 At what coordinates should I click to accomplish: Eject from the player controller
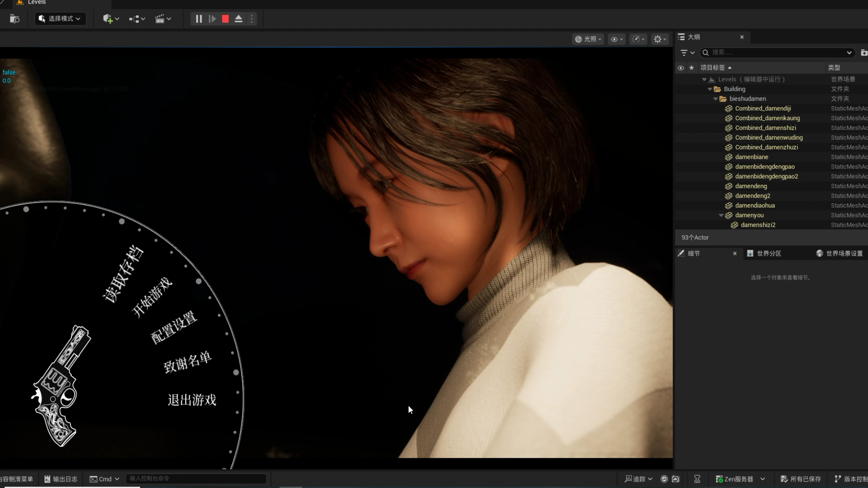239,19
